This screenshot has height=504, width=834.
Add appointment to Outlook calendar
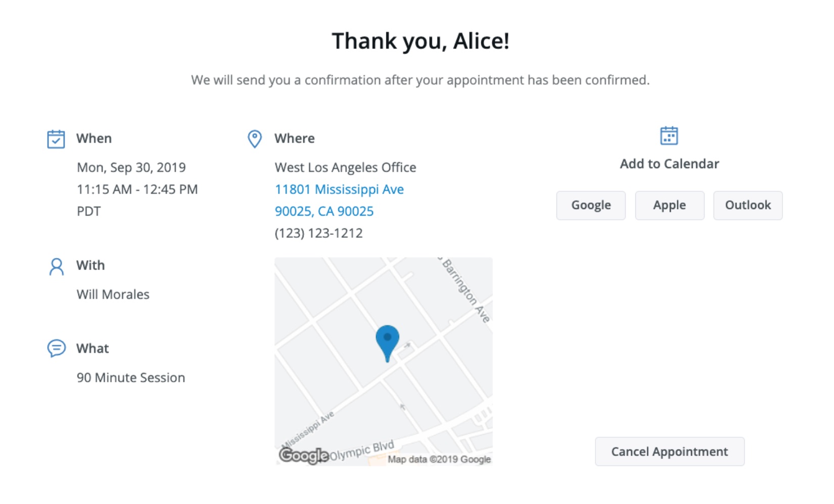click(x=748, y=205)
